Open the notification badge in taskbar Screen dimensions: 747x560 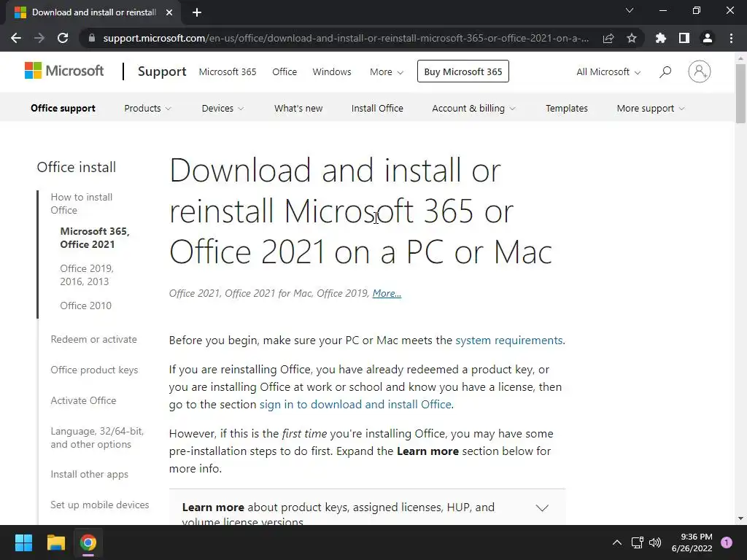point(727,542)
